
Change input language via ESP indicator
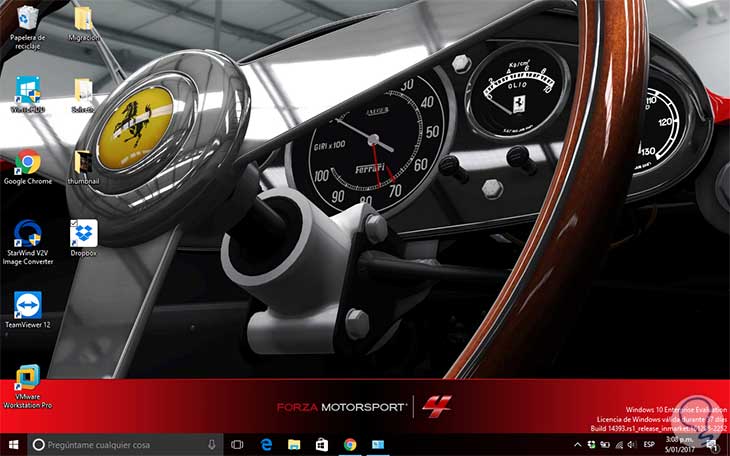point(649,445)
